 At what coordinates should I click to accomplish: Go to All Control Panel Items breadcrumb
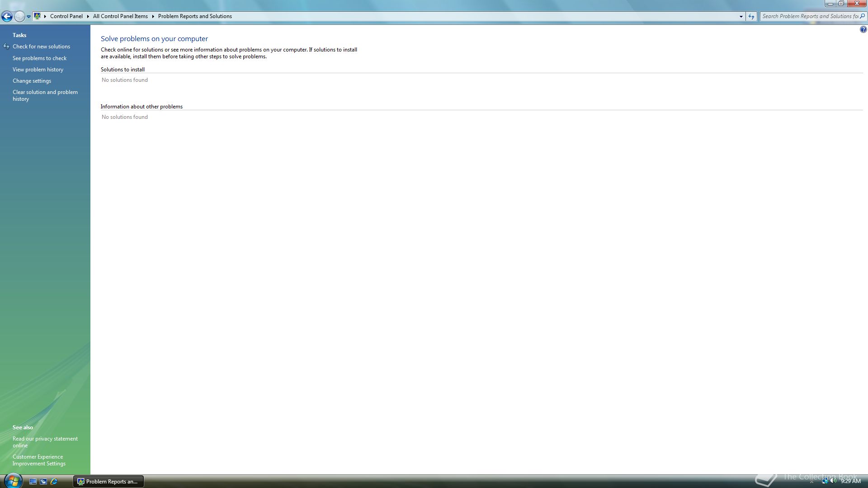coord(120,16)
